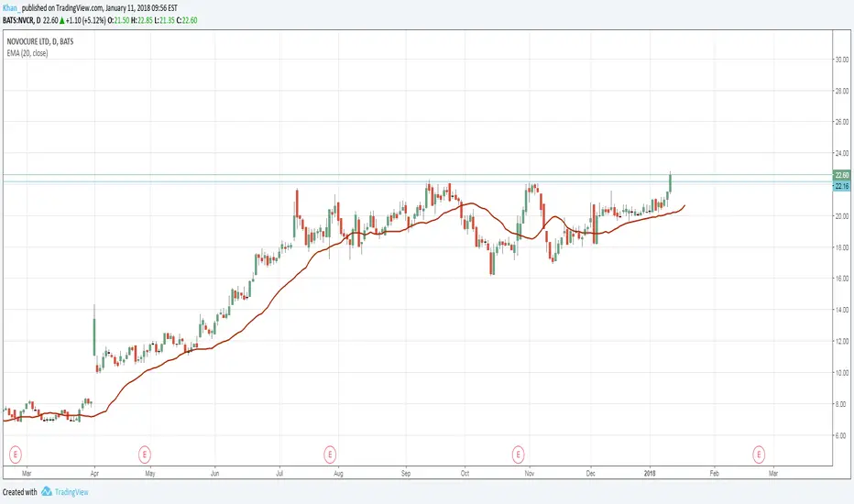This screenshot has width=854, height=504.
Task: Click the 14.00 price axis label
Action: [842, 310]
